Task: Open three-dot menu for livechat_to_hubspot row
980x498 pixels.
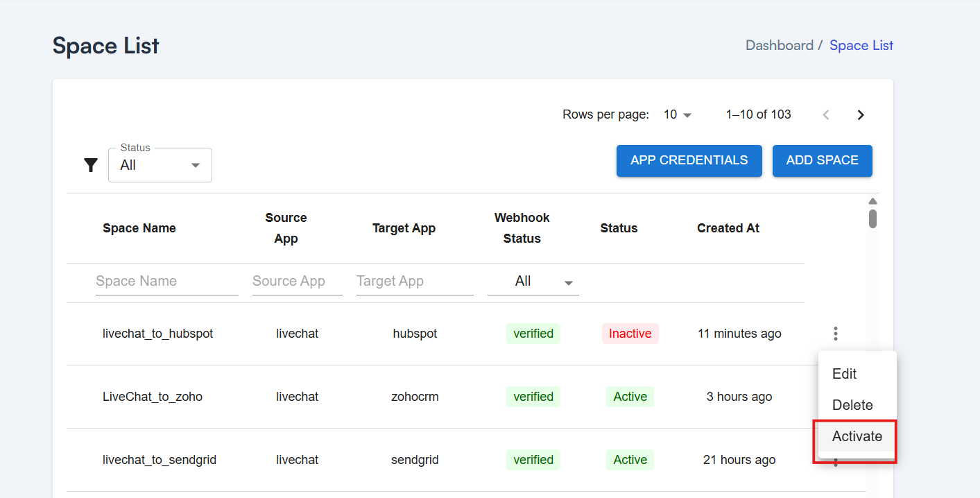Action: click(x=836, y=334)
